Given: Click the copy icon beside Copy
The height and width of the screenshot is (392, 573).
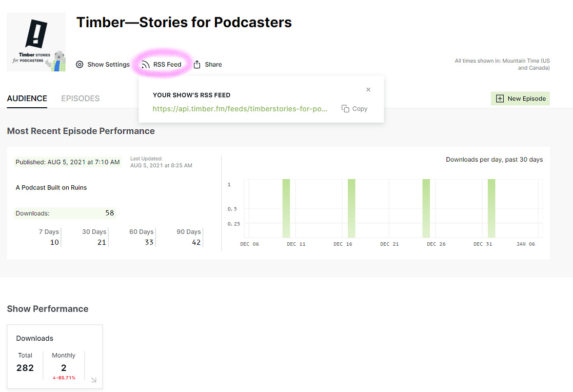Looking at the screenshot, I should click(x=345, y=109).
